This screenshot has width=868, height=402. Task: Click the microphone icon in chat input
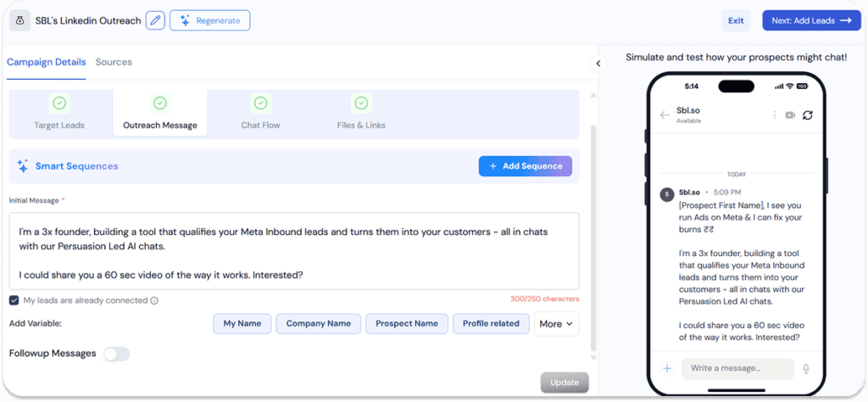(806, 369)
